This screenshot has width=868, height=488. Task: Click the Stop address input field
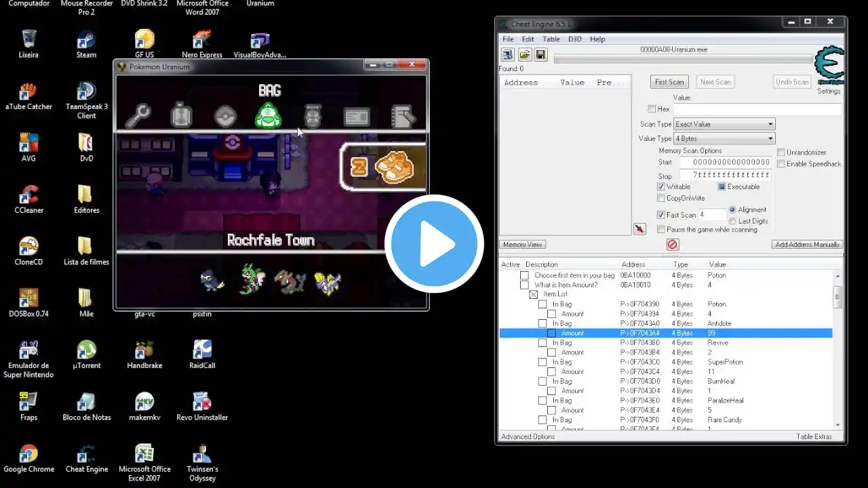(725, 176)
